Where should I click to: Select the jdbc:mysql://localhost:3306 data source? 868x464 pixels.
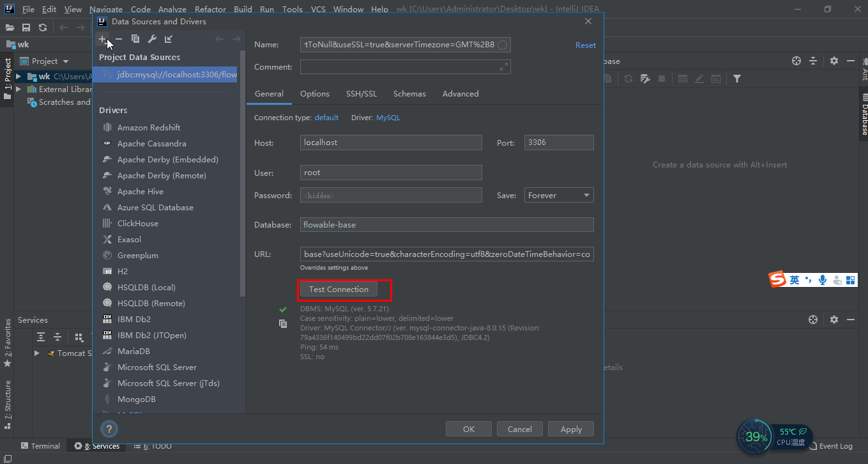[x=166, y=75]
